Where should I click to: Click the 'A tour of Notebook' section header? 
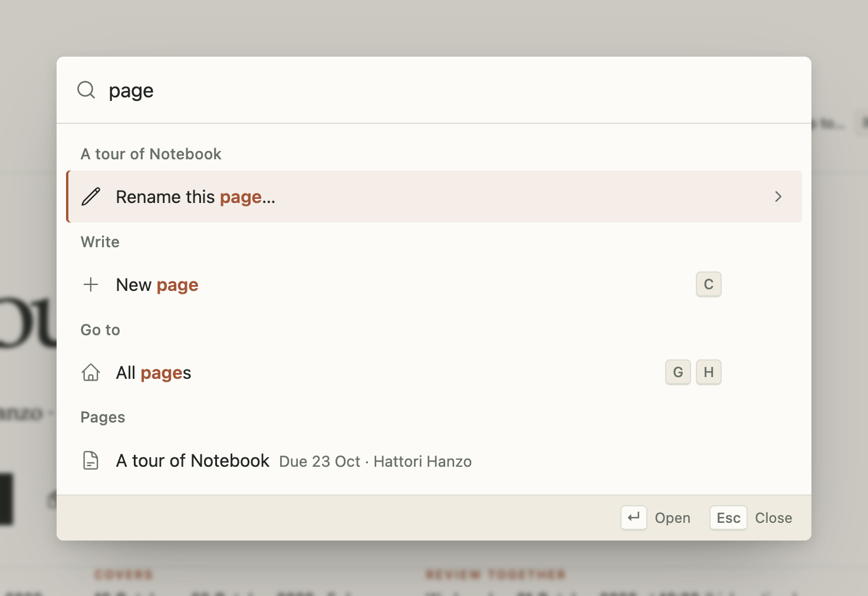pyautogui.click(x=151, y=154)
